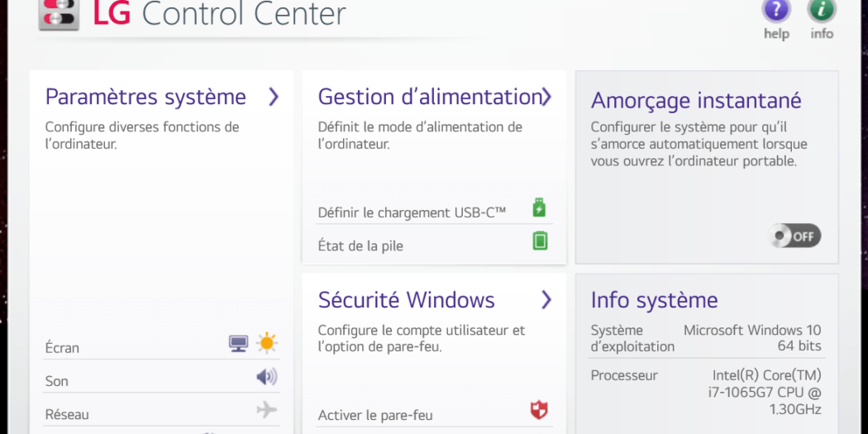Viewport: 868px width, 434px height.
Task: Open the green info icon
Action: click(821, 11)
